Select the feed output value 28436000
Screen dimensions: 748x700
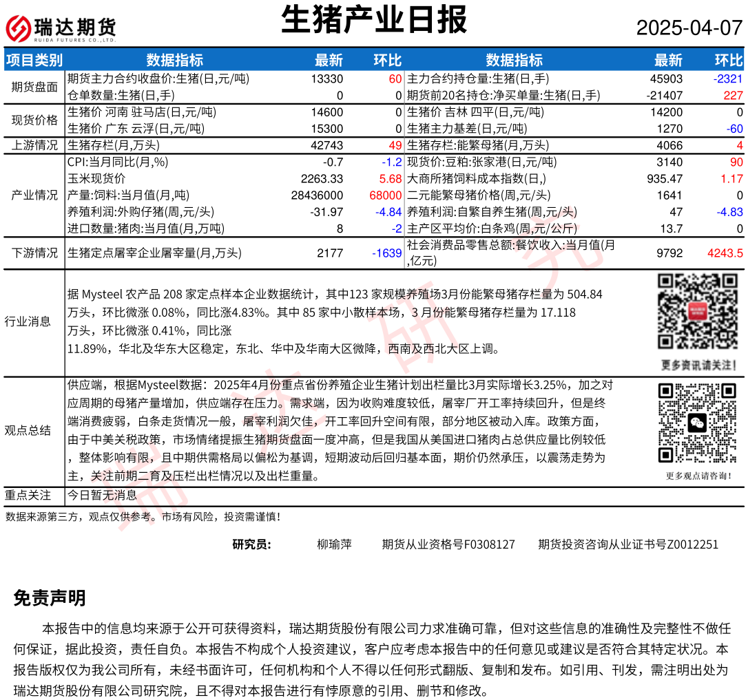pyautogui.click(x=318, y=195)
